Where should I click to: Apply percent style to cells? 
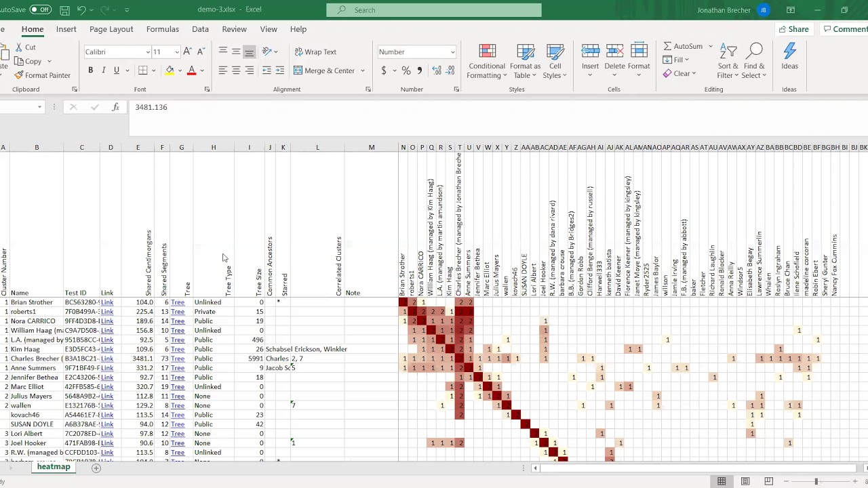[x=406, y=70]
